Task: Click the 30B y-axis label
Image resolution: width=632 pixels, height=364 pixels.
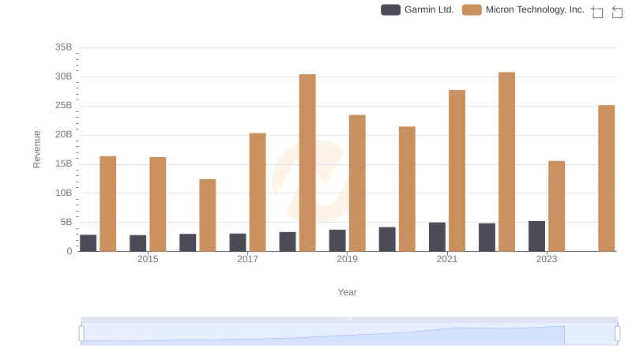Action: point(64,77)
